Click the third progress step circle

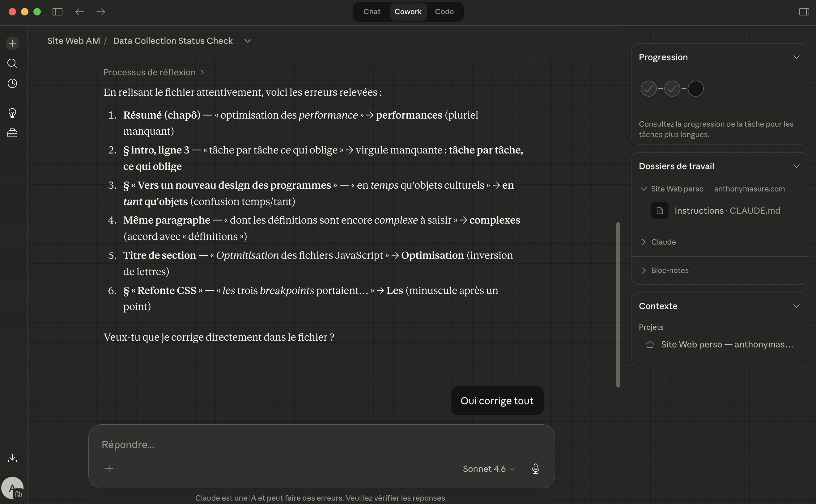(695, 89)
